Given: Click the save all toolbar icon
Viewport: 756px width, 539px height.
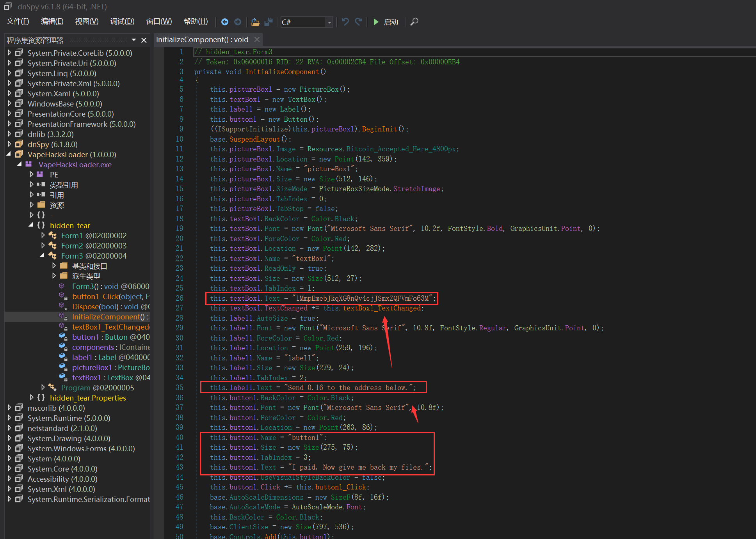Looking at the screenshot, I should coord(269,22).
